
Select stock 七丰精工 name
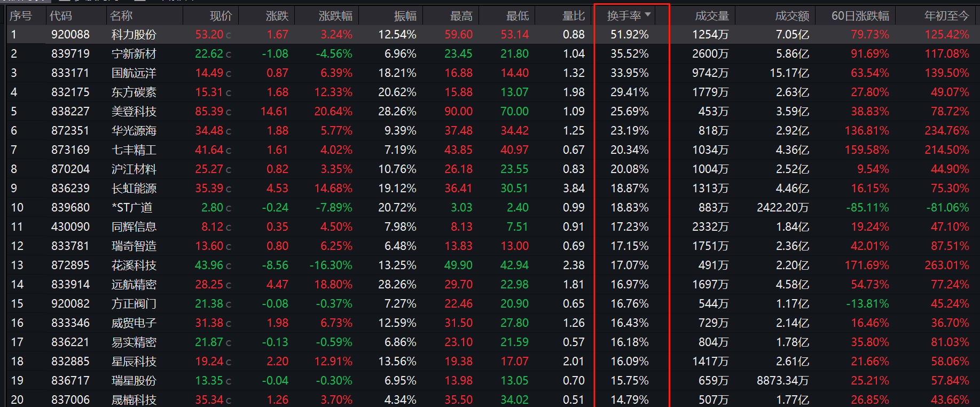pos(134,150)
